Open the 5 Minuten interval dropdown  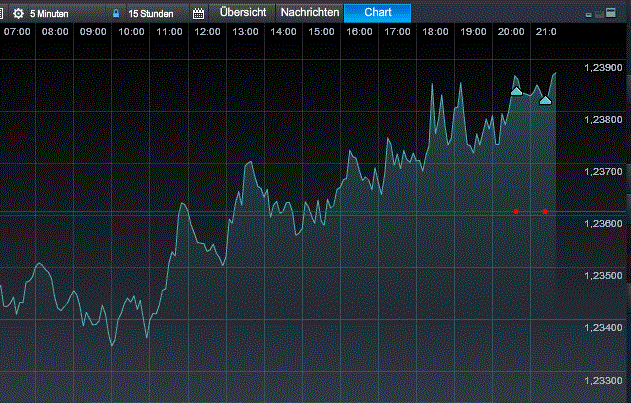(x=50, y=14)
